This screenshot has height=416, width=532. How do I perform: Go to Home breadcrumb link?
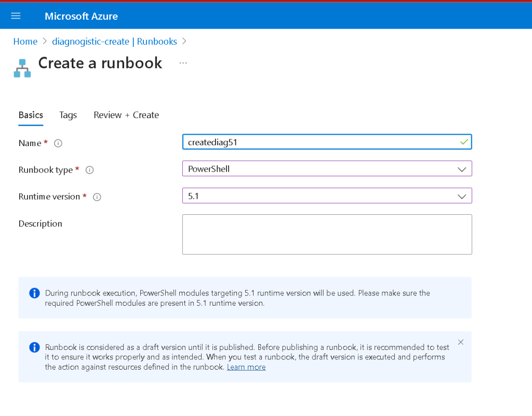click(25, 42)
